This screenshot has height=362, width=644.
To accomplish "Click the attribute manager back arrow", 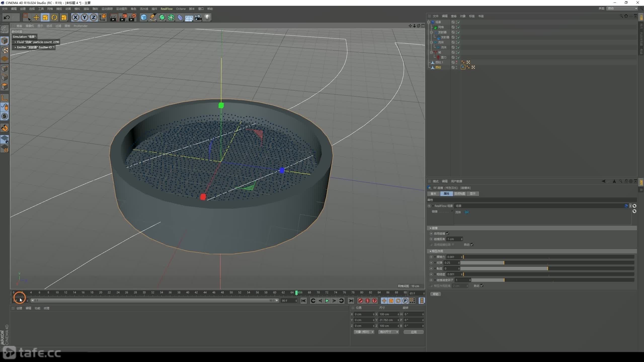I will [x=603, y=181].
